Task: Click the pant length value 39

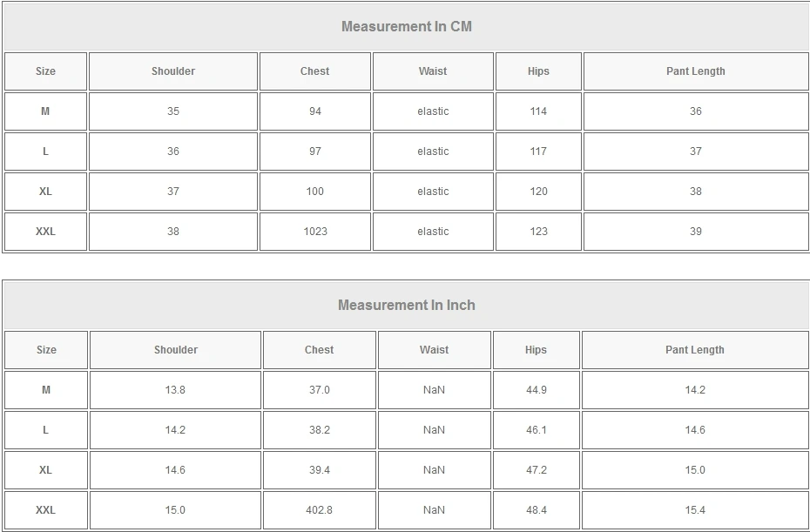Action: point(695,232)
